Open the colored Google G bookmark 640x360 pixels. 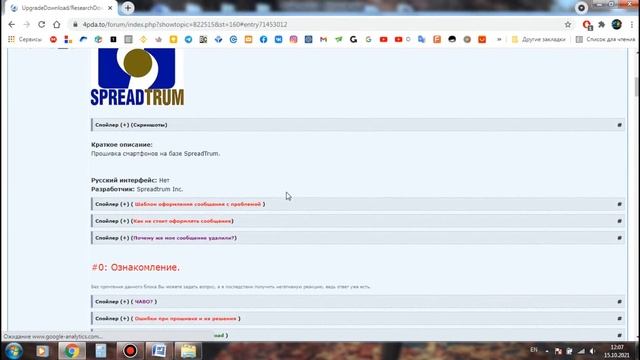(369, 39)
